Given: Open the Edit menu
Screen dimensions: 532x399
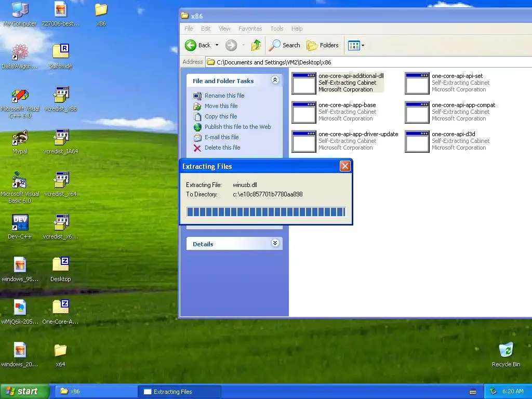Looking at the screenshot, I should pos(206,29).
